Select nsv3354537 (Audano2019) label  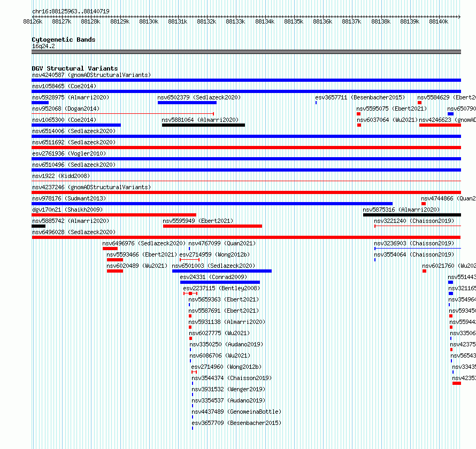coord(228,400)
